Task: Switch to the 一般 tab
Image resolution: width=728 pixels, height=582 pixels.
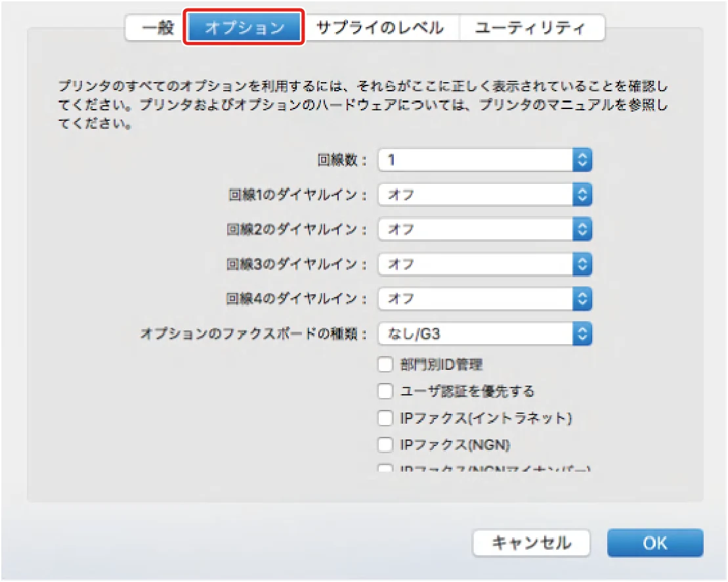Action: pos(158,28)
